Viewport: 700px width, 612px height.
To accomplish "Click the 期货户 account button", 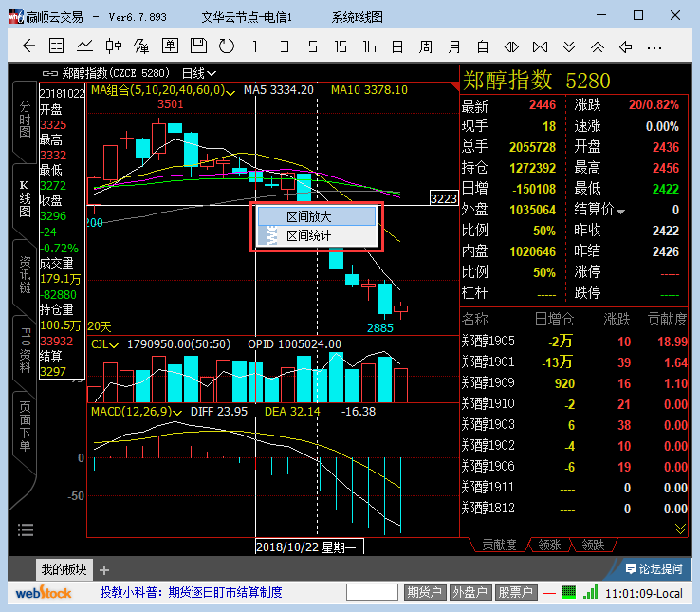I will (425, 593).
